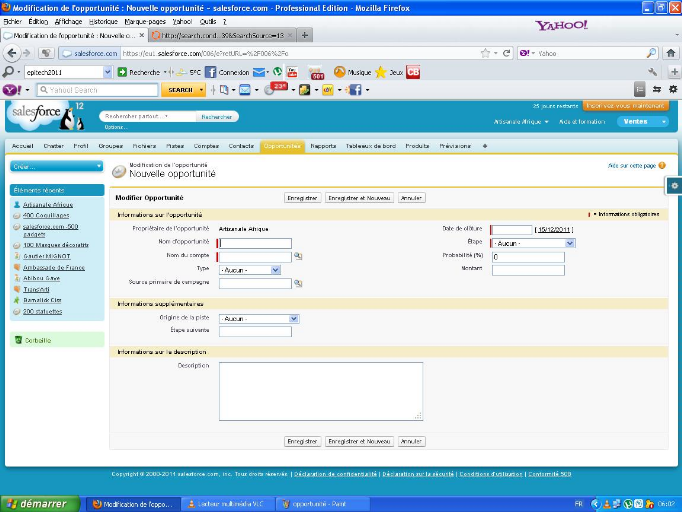Open the Historique menu in Firefox
Image resolution: width=682 pixels, height=512 pixels.
click(103, 21)
